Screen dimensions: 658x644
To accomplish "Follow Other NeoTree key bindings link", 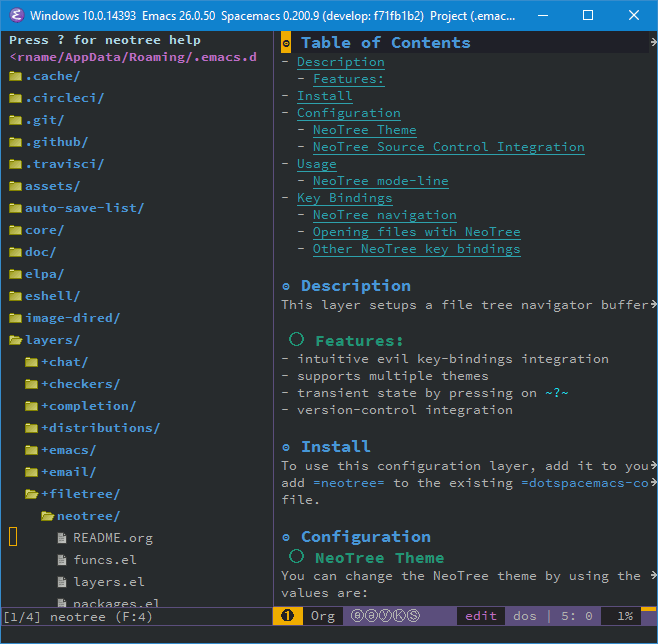I will (x=417, y=249).
